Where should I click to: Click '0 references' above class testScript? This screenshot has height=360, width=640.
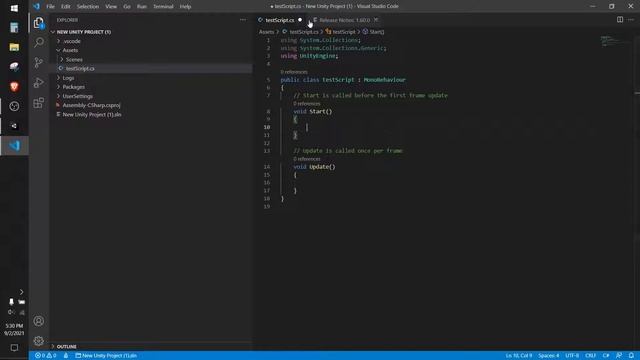(294, 72)
